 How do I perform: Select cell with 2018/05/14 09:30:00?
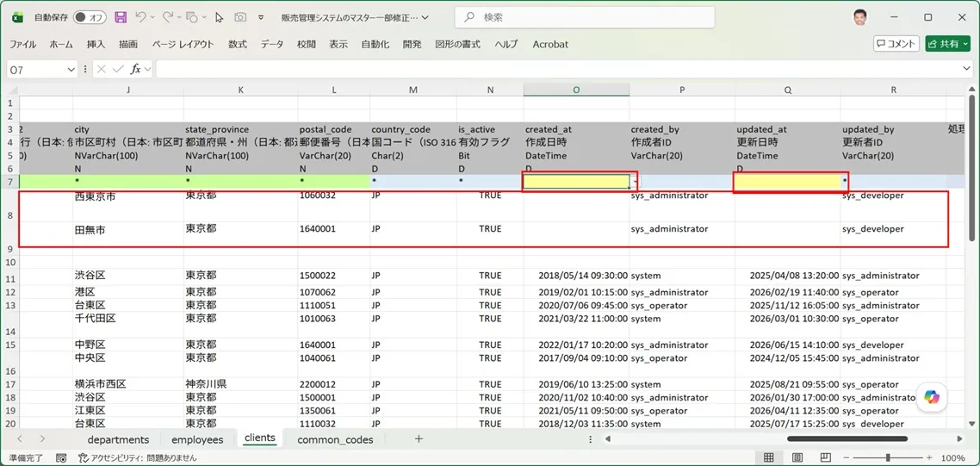576,276
